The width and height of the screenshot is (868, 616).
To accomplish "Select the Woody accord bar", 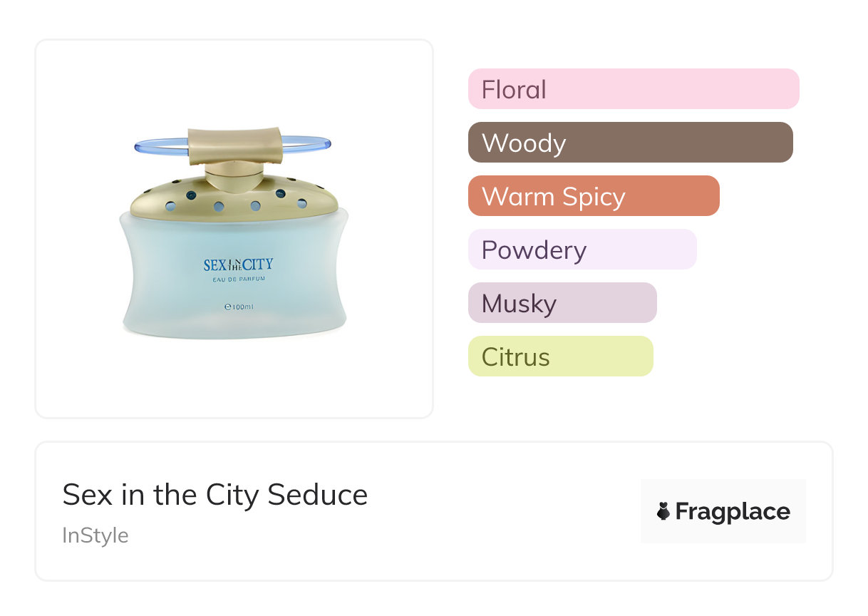I will coord(630,143).
